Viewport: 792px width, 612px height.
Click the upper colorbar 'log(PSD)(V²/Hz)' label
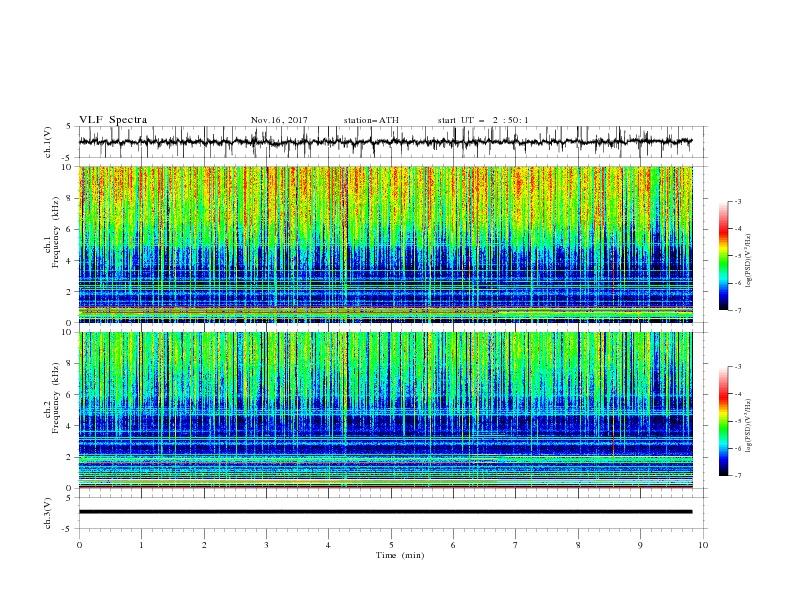(749, 261)
